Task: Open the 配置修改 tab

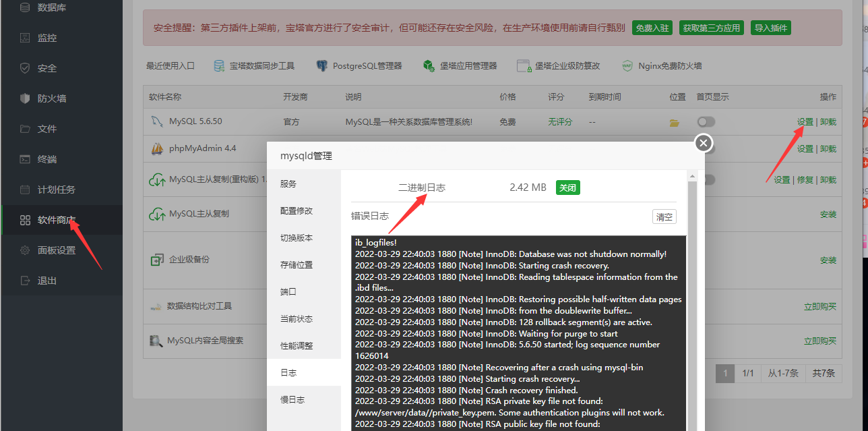Action: 304,210
